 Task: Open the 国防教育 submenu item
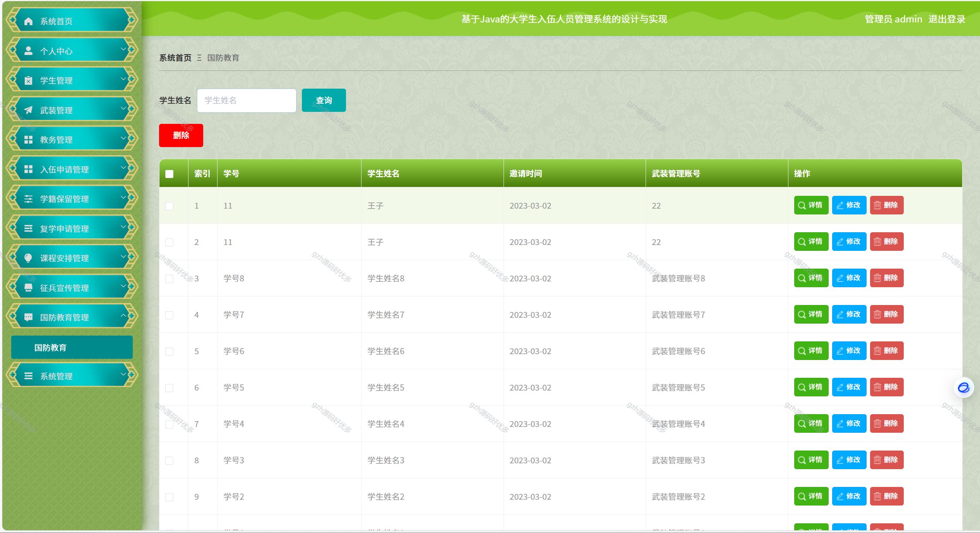coord(72,347)
